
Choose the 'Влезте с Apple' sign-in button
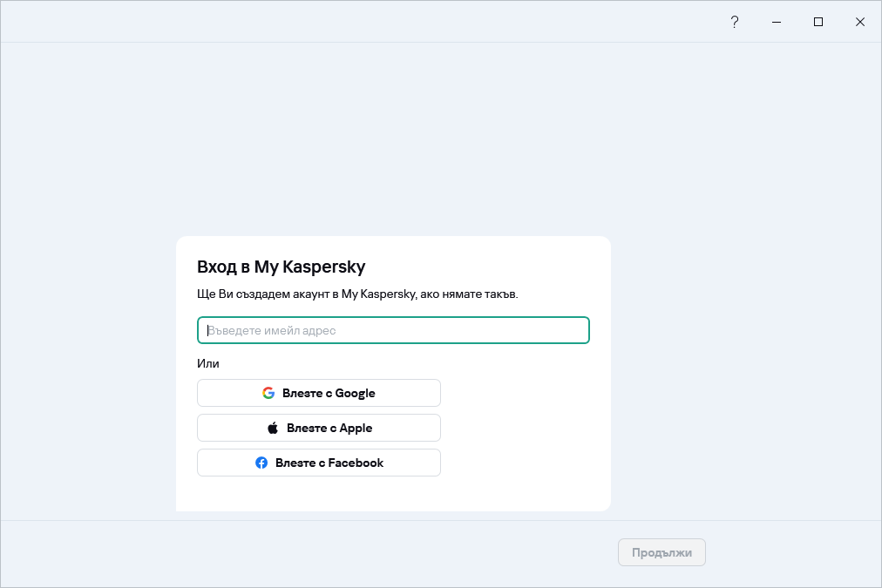(x=319, y=428)
